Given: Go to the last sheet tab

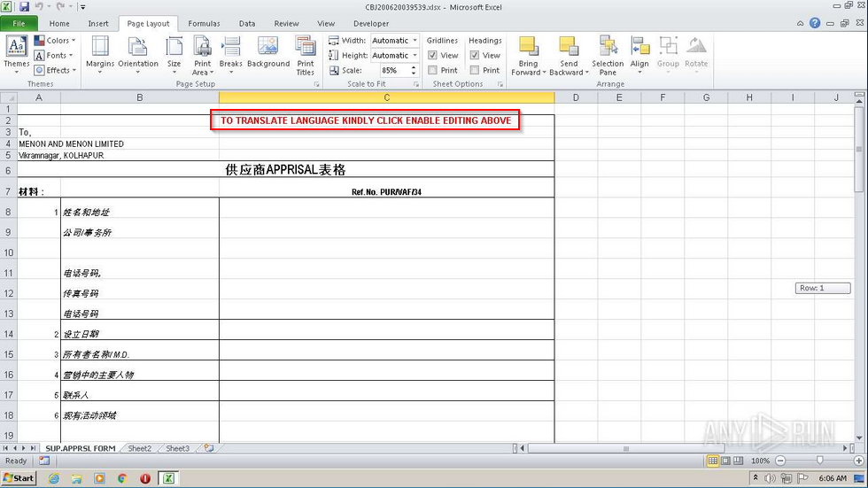Looking at the screenshot, I should [x=34, y=448].
